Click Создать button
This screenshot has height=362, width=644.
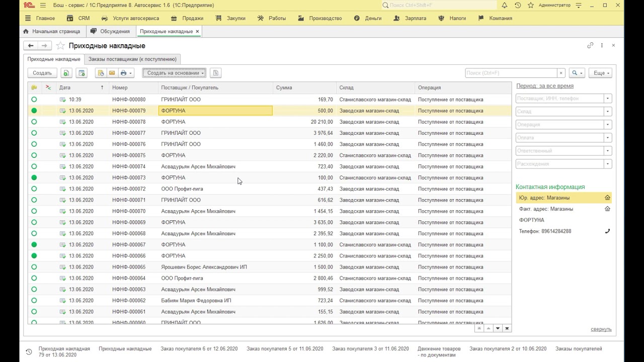[42, 73]
